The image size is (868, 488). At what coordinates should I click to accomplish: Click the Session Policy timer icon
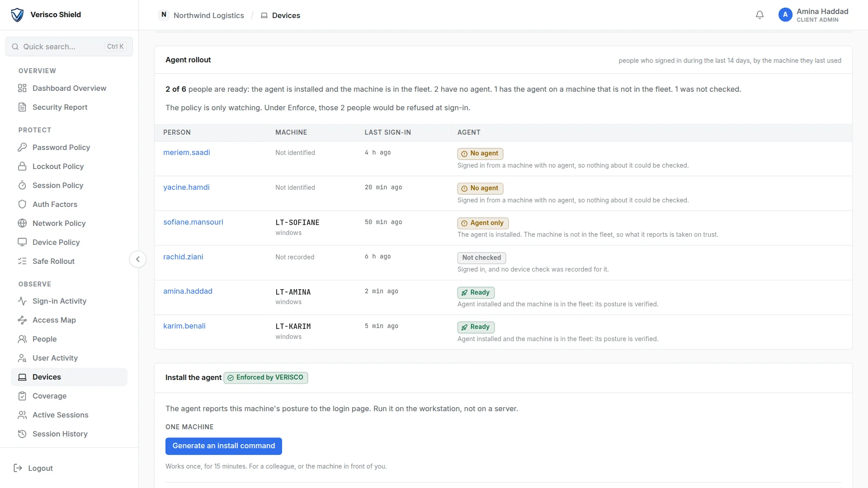(x=22, y=185)
